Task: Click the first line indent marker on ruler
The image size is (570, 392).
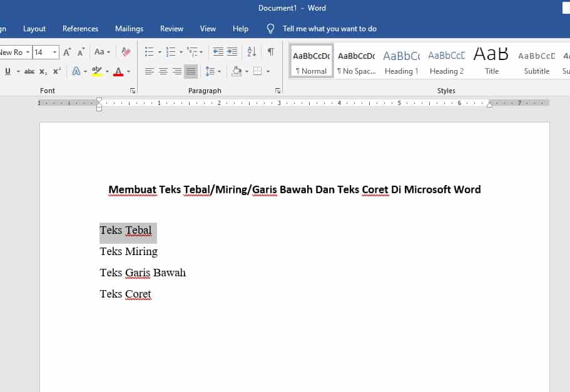Action: 99,100
